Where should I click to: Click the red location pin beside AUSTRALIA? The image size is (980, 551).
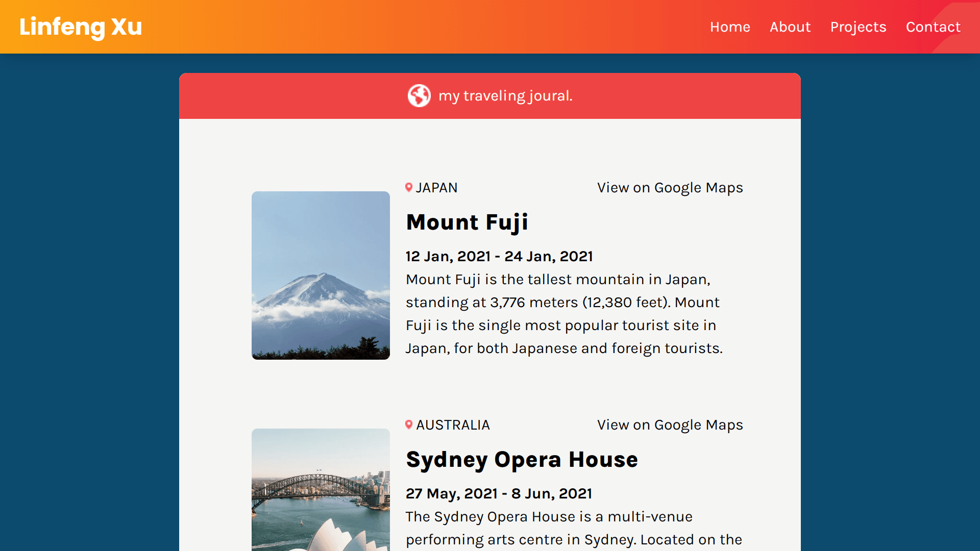click(409, 424)
